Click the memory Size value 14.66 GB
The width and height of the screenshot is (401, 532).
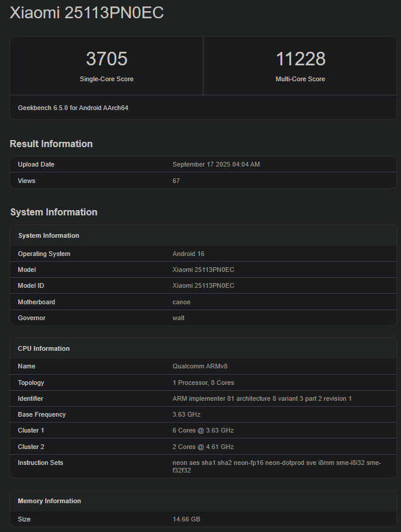point(186,519)
